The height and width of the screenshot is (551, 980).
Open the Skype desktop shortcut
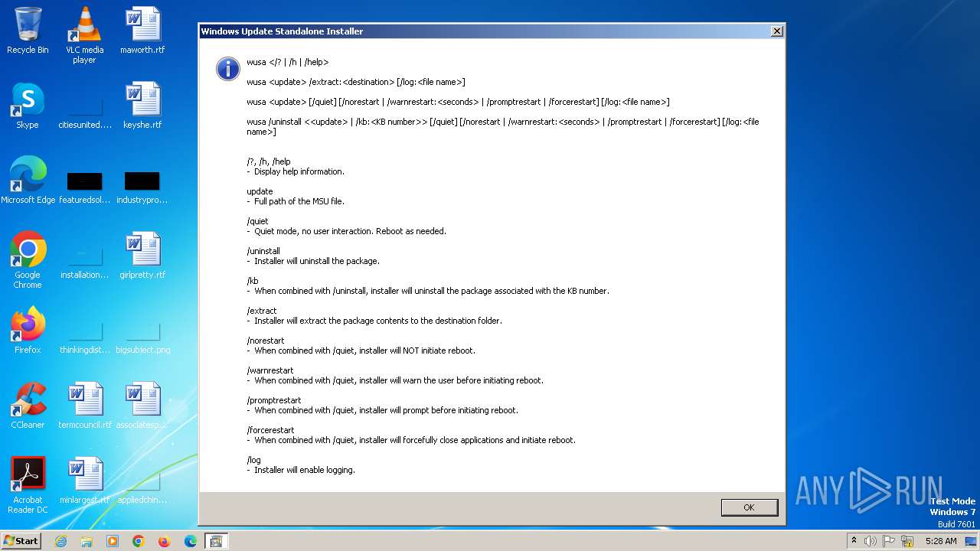point(28,106)
